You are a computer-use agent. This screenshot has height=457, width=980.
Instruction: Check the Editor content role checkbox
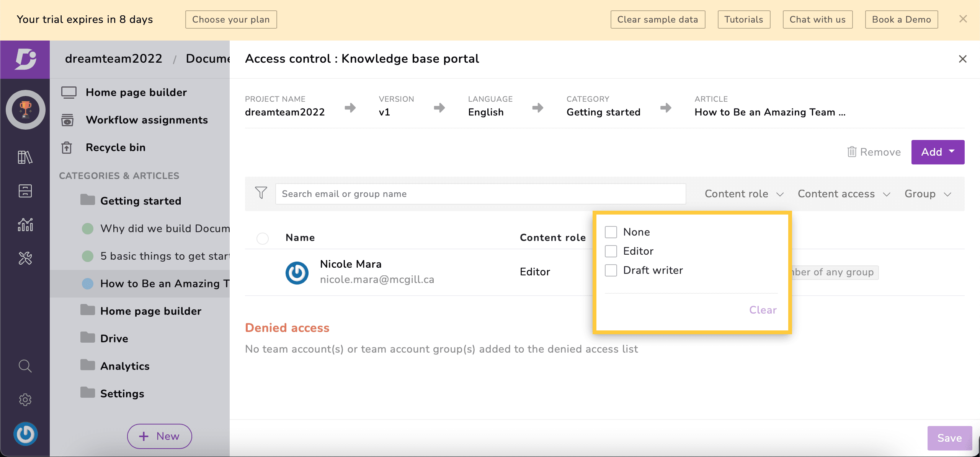611,250
